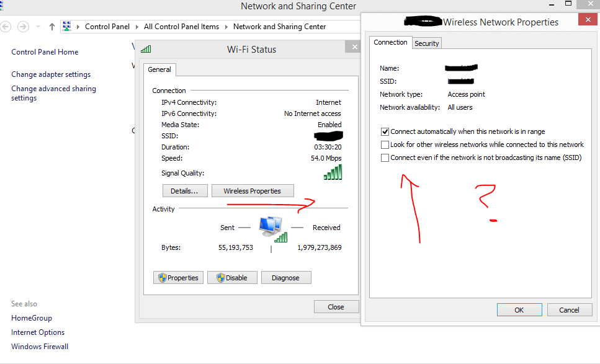The width and height of the screenshot is (600, 364).
Task: Uncheck Connect automatically when network in range
Action: coord(385,131)
